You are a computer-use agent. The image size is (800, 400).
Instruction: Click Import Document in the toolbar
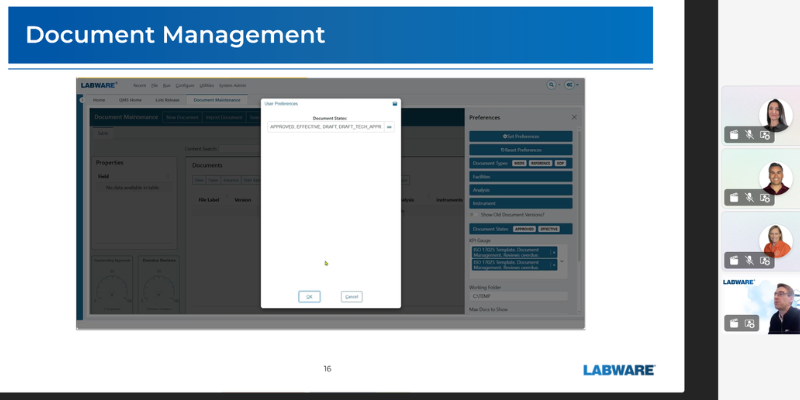(x=223, y=117)
